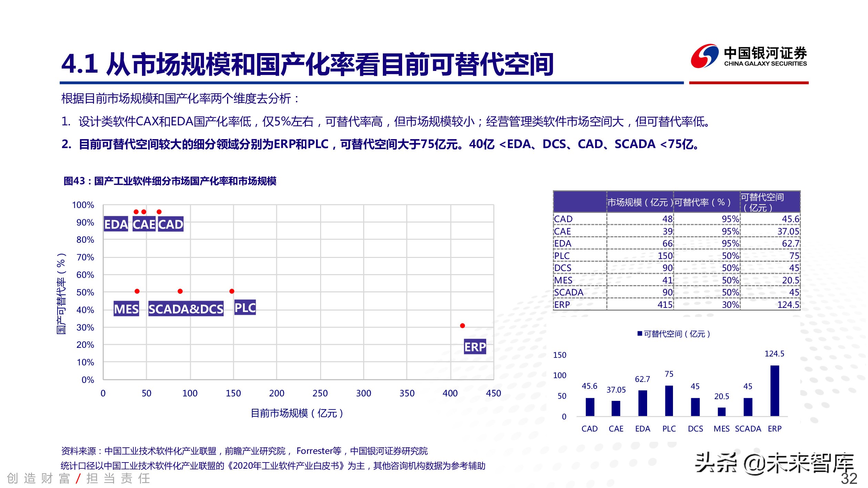
Task: Click the PLC bar in the bar chart
Action: click(669, 401)
